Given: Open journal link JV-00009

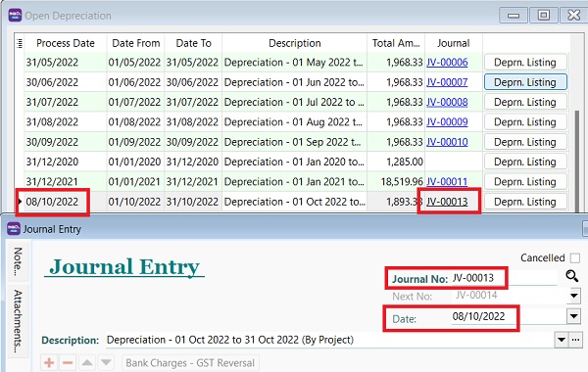Looking at the screenshot, I should click(447, 121).
